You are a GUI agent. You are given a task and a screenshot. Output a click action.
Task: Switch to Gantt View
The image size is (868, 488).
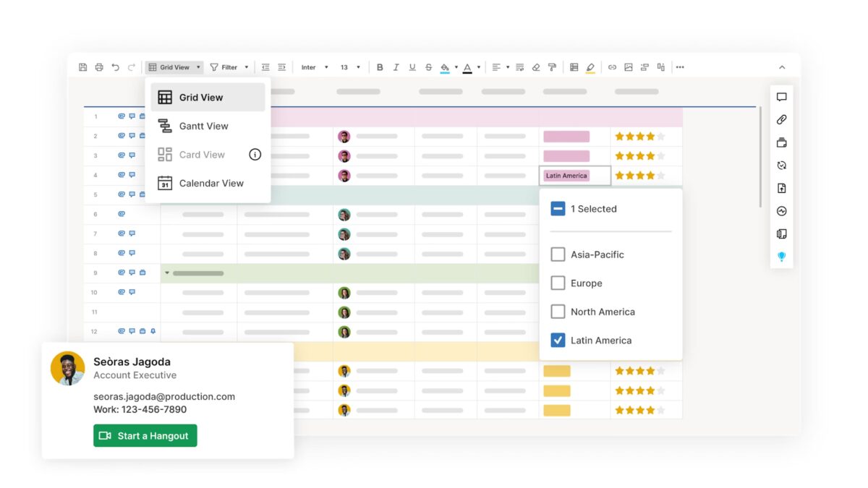(203, 125)
